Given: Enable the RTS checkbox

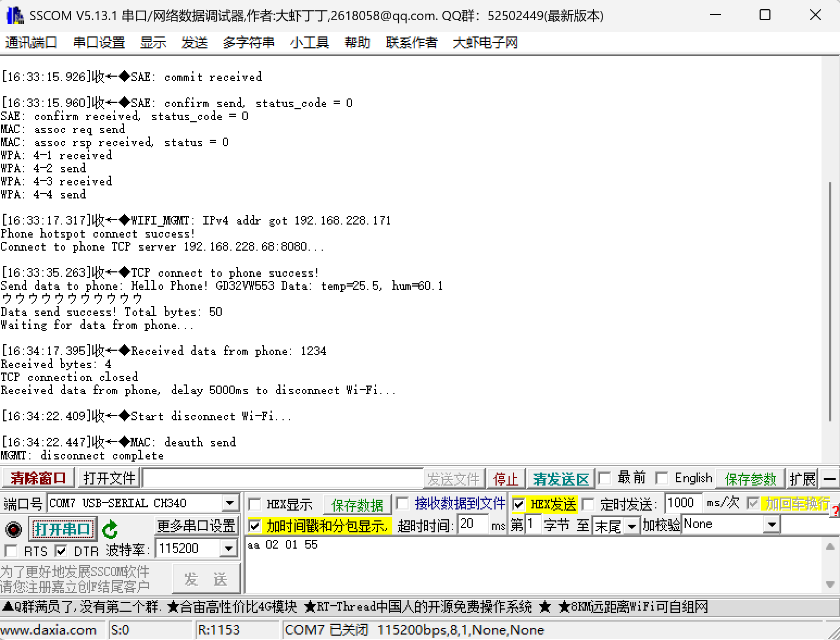Looking at the screenshot, I should point(11,551).
